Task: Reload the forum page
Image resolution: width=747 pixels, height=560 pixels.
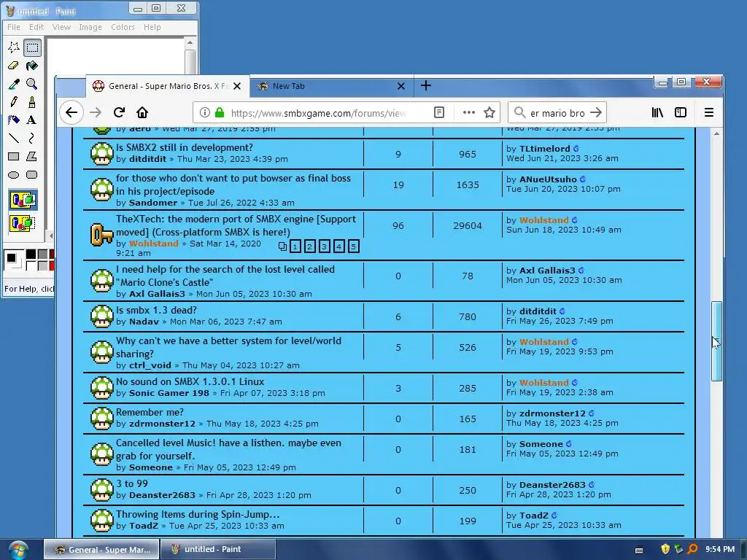Action: click(x=119, y=112)
